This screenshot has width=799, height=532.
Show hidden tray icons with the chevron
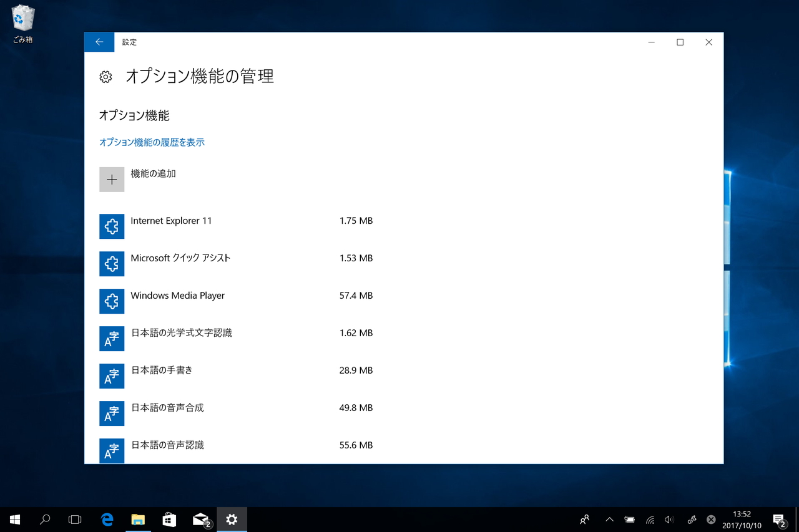point(609,520)
